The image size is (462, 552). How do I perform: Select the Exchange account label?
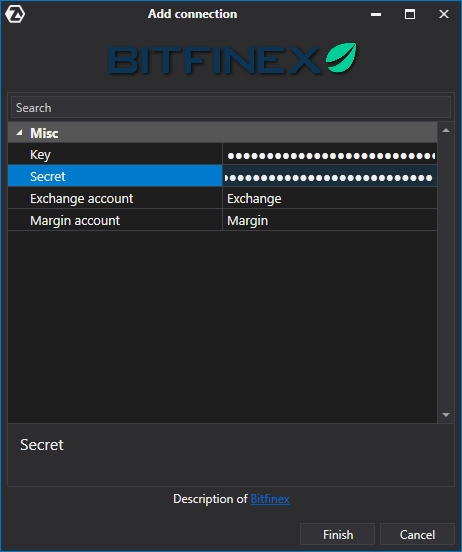pyautogui.click(x=82, y=199)
